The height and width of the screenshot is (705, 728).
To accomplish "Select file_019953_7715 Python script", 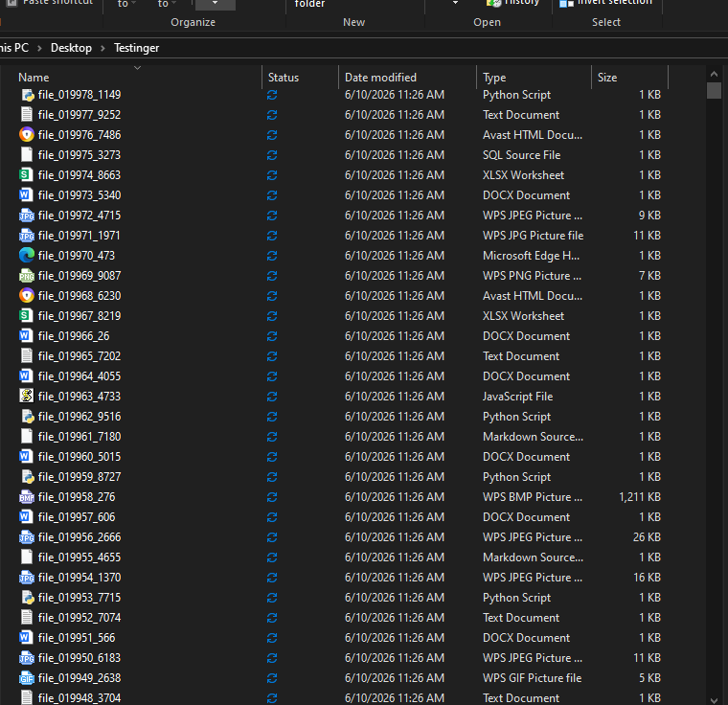I will coord(80,598).
